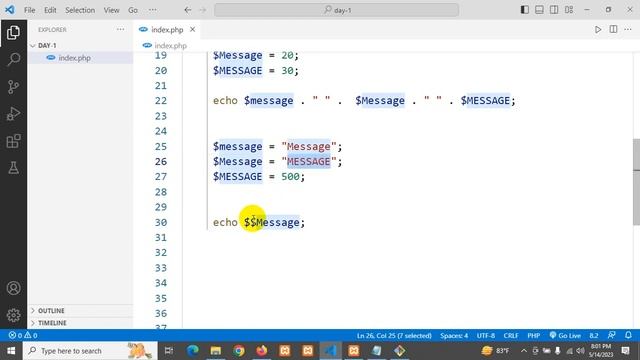The image size is (640, 360).
Task: Open the Explorer view in activity bar
Action: point(13,33)
